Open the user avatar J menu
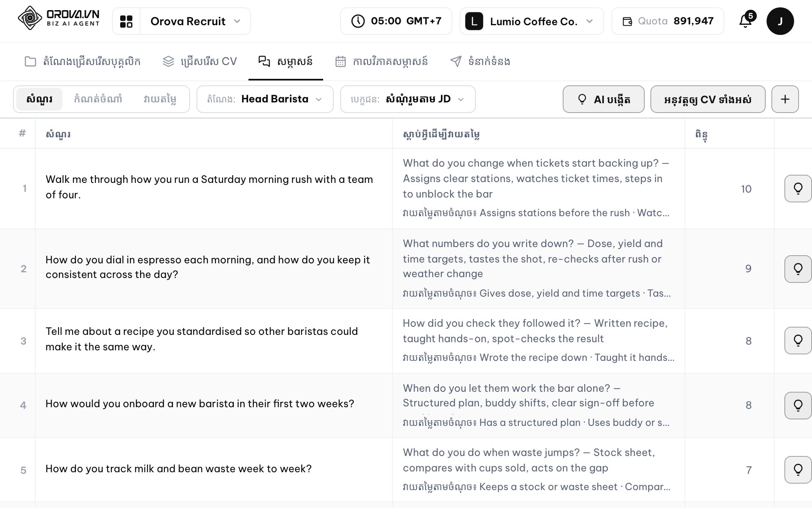Viewport: 812px width, 508px height. click(x=780, y=21)
